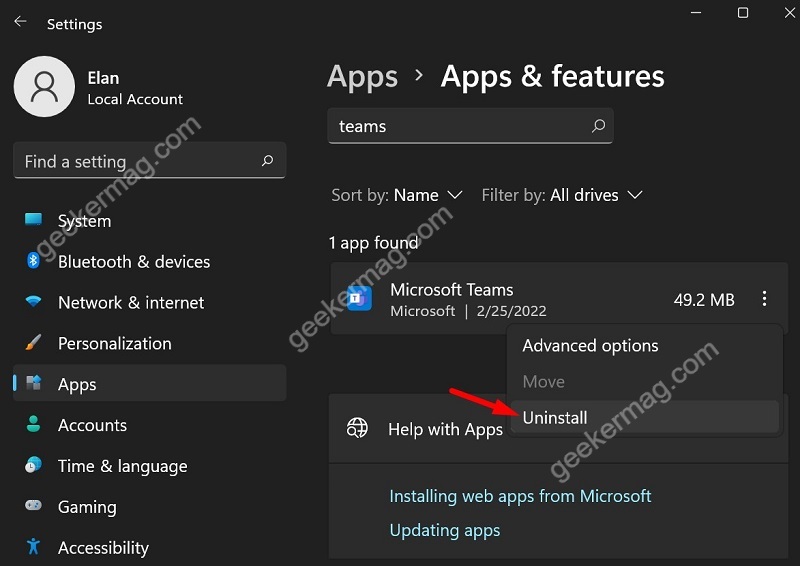Click Apps in the breadcrumb heading
The image size is (800, 566).
(x=362, y=77)
